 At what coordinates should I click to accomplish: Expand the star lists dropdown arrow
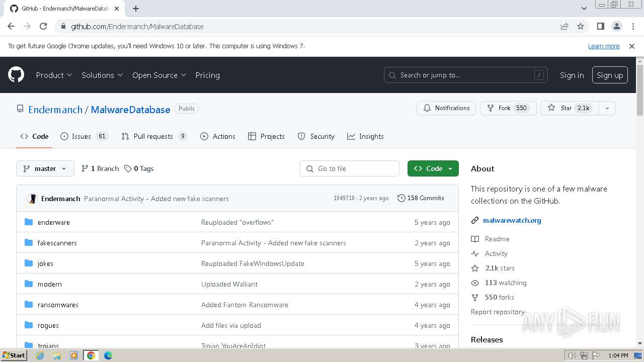[x=607, y=108]
